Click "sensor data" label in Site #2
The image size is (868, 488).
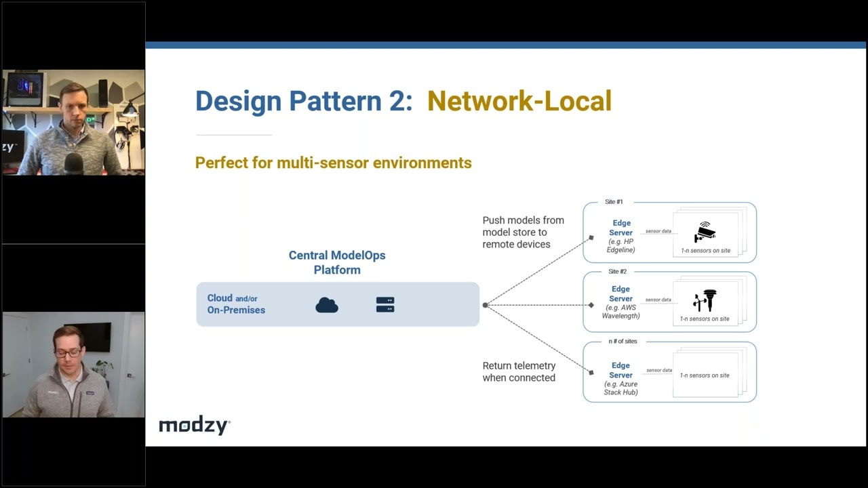[658, 300]
